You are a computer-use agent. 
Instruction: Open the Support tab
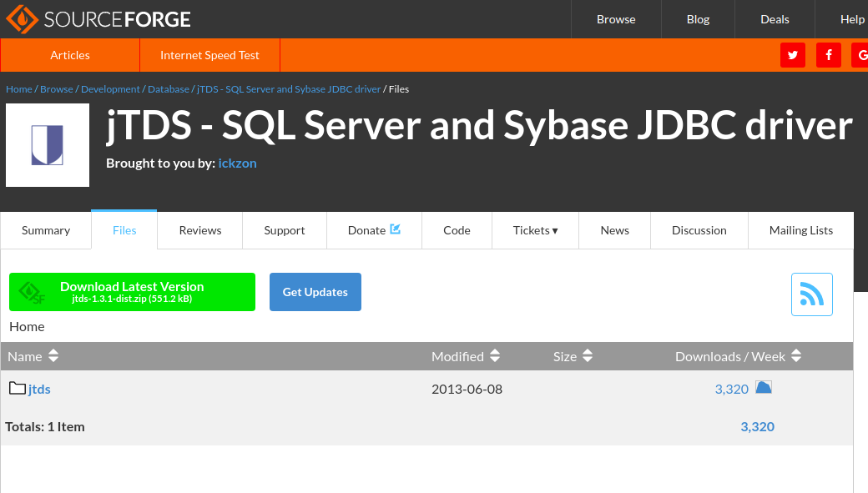(x=285, y=230)
